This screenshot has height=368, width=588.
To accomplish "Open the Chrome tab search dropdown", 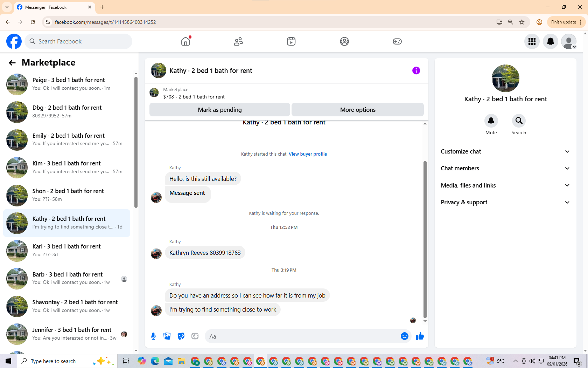I will coord(7,7).
